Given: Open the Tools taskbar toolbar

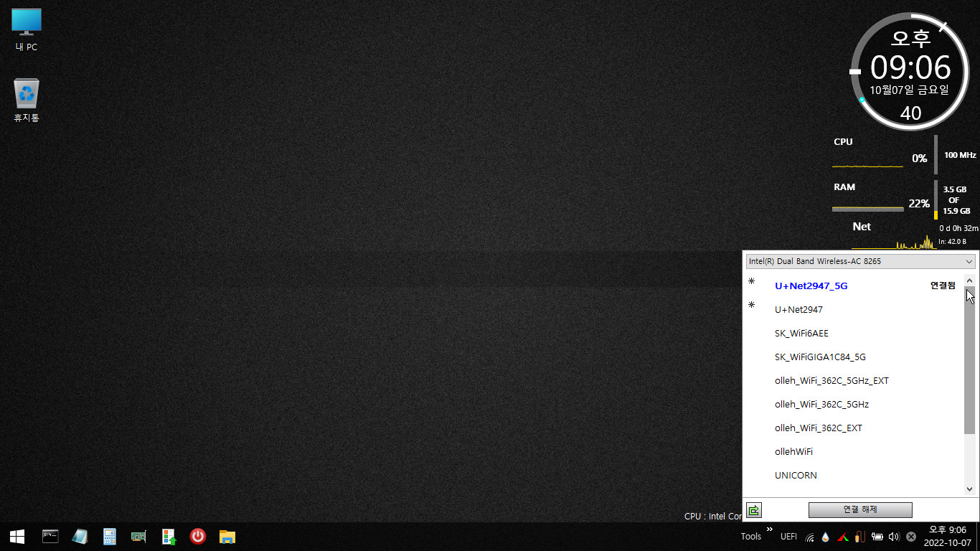Looking at the screenshot, I should (x=751, y=537).
